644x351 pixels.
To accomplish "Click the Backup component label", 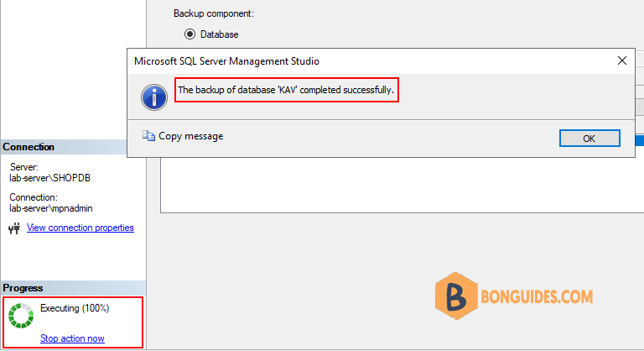I will pos(214,13).
